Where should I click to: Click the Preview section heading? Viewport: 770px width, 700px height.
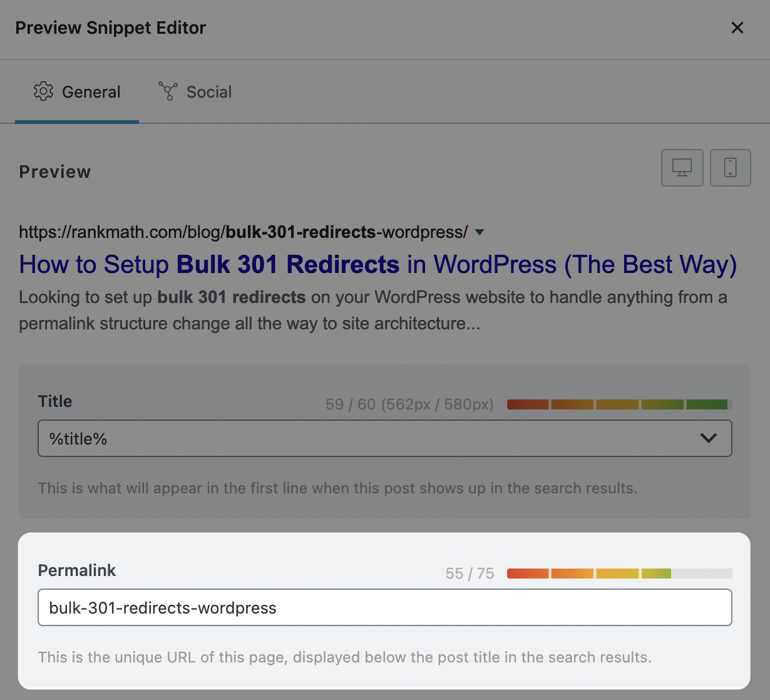[x=55, y=172]
